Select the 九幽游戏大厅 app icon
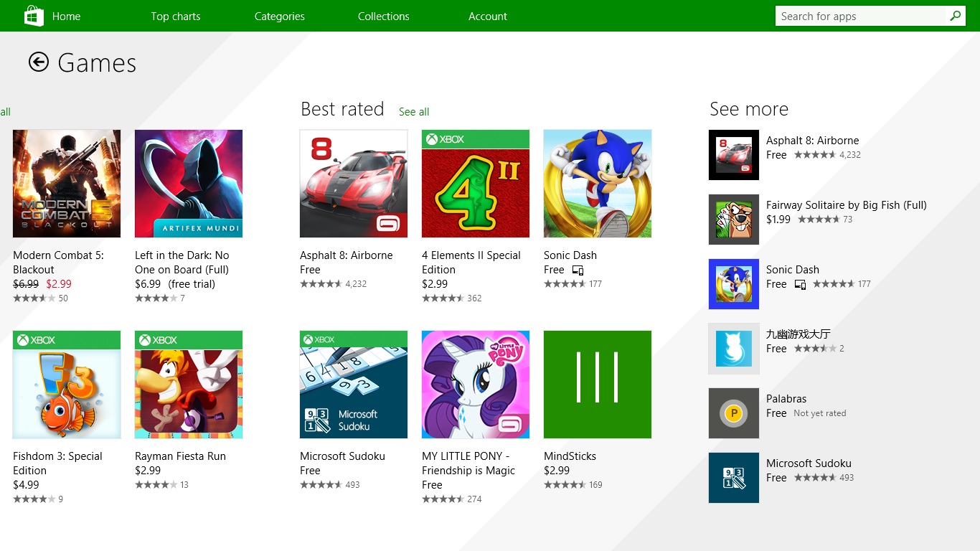Viewport: 980px width, 551px height. [734, 349]
